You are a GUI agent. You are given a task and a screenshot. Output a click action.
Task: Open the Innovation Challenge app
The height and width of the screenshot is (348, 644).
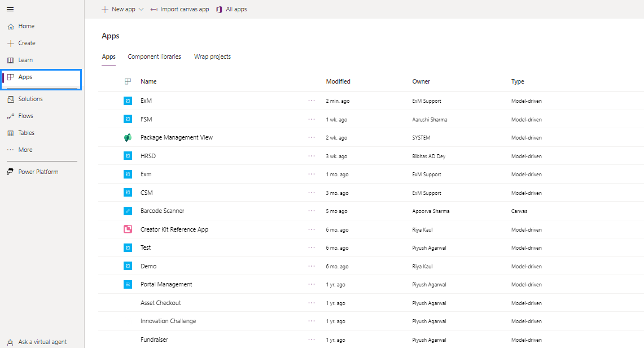pyautogui.click(x=168, y=321)
